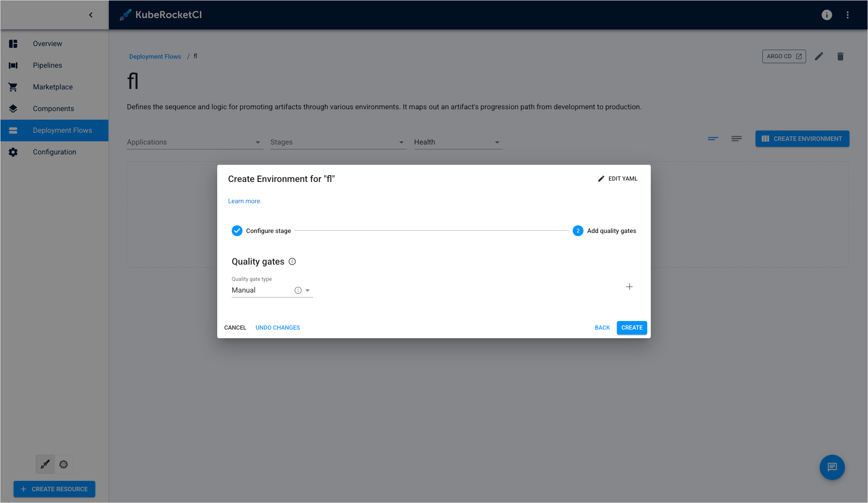Open the Applications filter dropdown

point(194,142)
